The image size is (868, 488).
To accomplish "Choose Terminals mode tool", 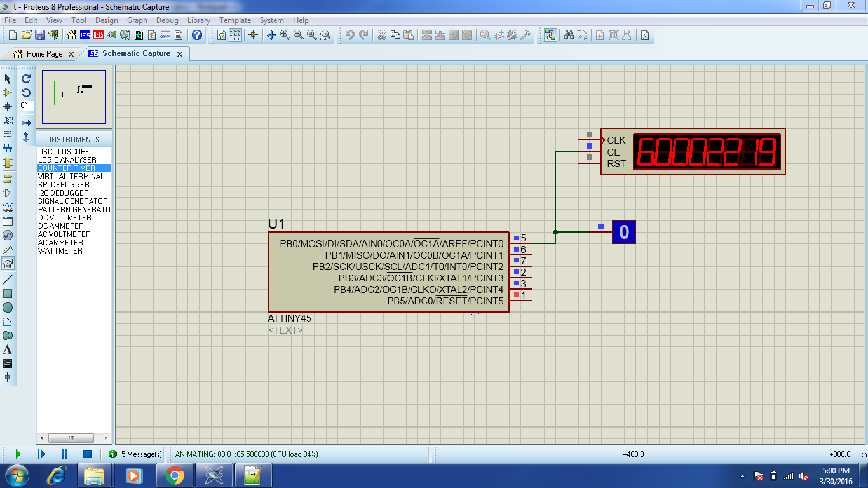I will 8,179.
